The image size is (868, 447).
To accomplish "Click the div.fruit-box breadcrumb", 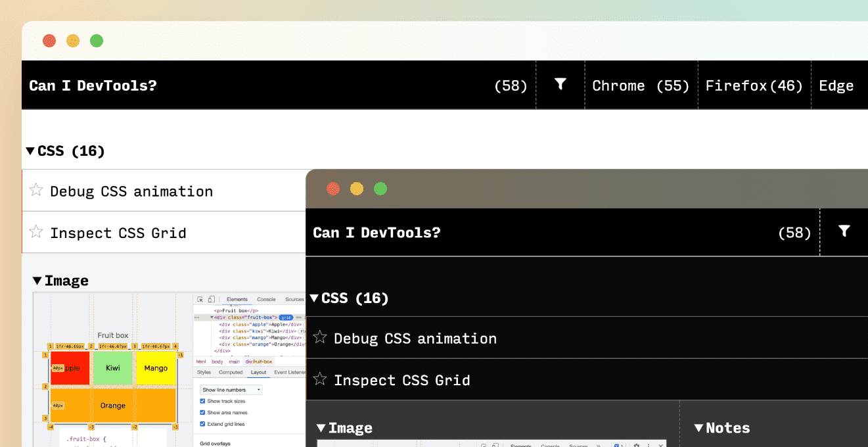I will point(259,362).
